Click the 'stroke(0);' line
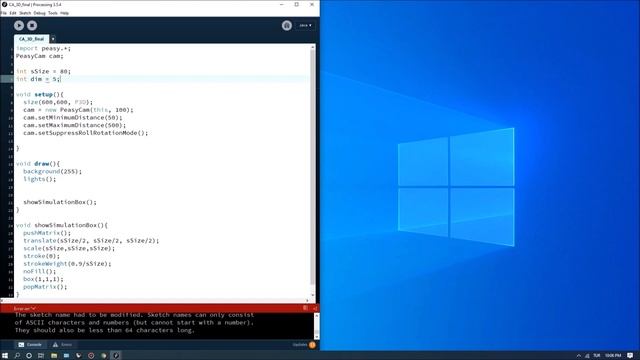This screenshot has height=360, width=640. pyautogui.click(x=42, y=256)
